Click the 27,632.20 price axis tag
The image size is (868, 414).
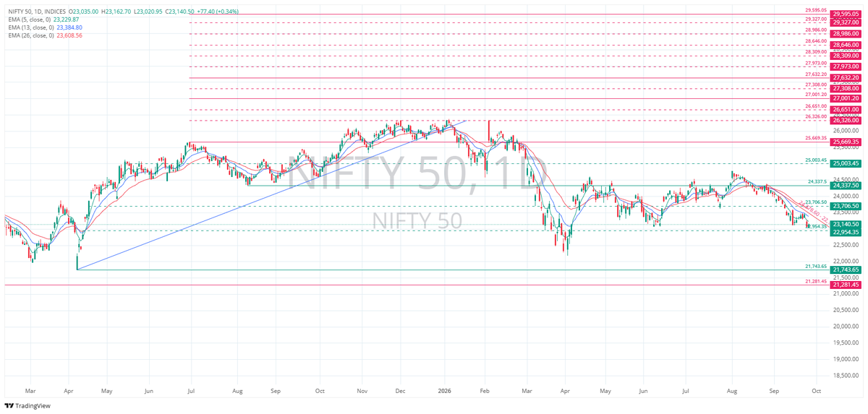tap(846, 77)
